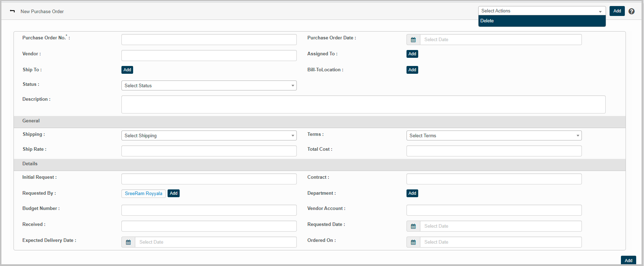
Task: Open calendar for Purchase Order Date
Action: [413, 40]
